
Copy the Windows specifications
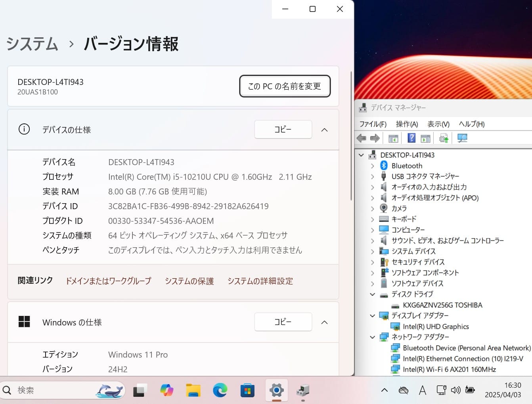283,322
